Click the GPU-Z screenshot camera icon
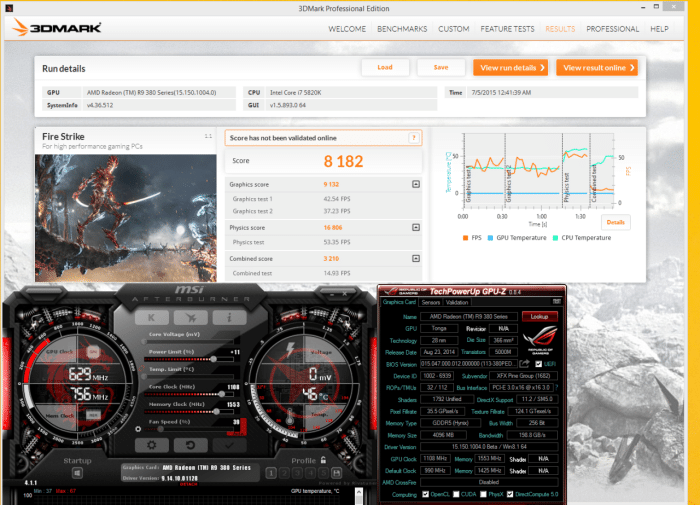700x505 pixels. [556, 302]
